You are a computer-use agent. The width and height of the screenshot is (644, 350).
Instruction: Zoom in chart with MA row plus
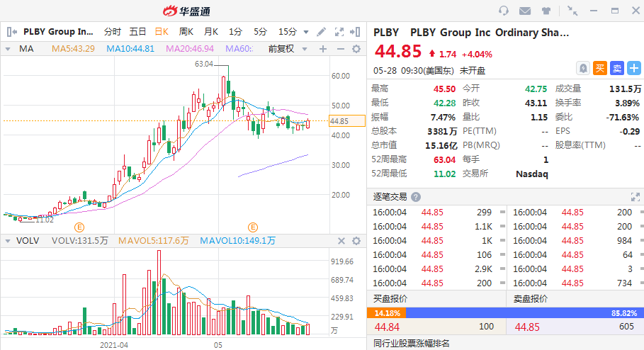click(323, 49)
